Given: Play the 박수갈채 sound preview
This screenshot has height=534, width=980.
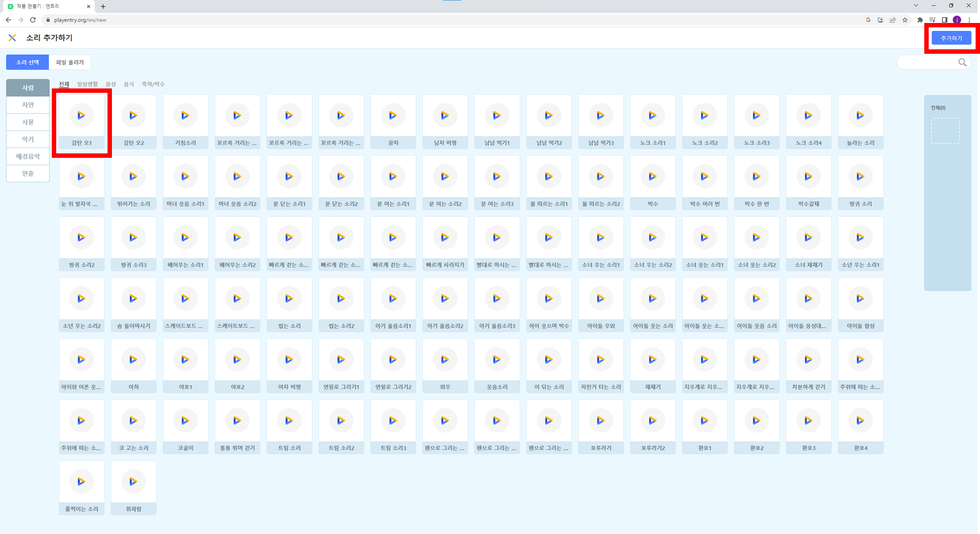Looking at the screenshot, I should 808,176.
